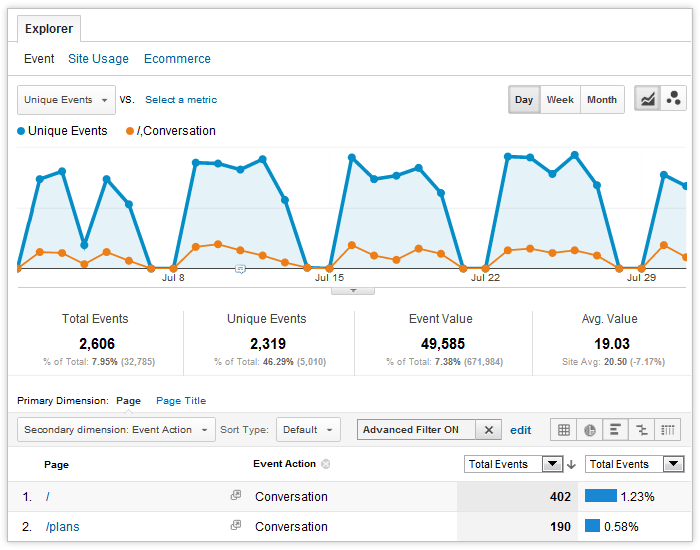Open the Unique Events metric dropdown
Viewport: 700px width, 550px height.
[x=66, y=100]
